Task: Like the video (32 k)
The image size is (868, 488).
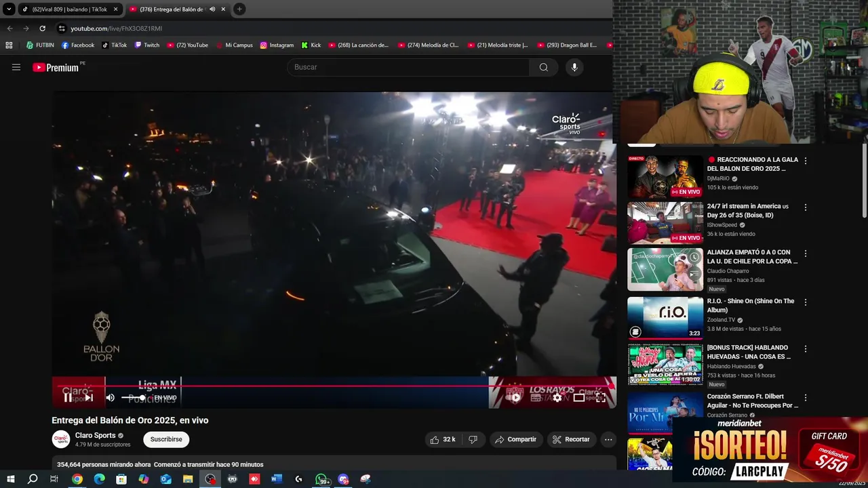Action: (x=444, y=439)
